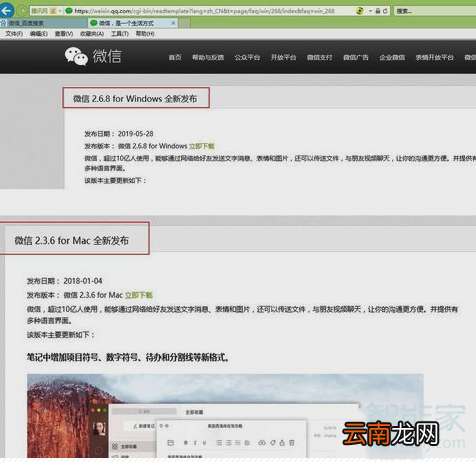This screenshot has width=476, height=462.
Task: Click 立即下载 link for 微信 2.6.8 Windows
Action: [202, 146]
